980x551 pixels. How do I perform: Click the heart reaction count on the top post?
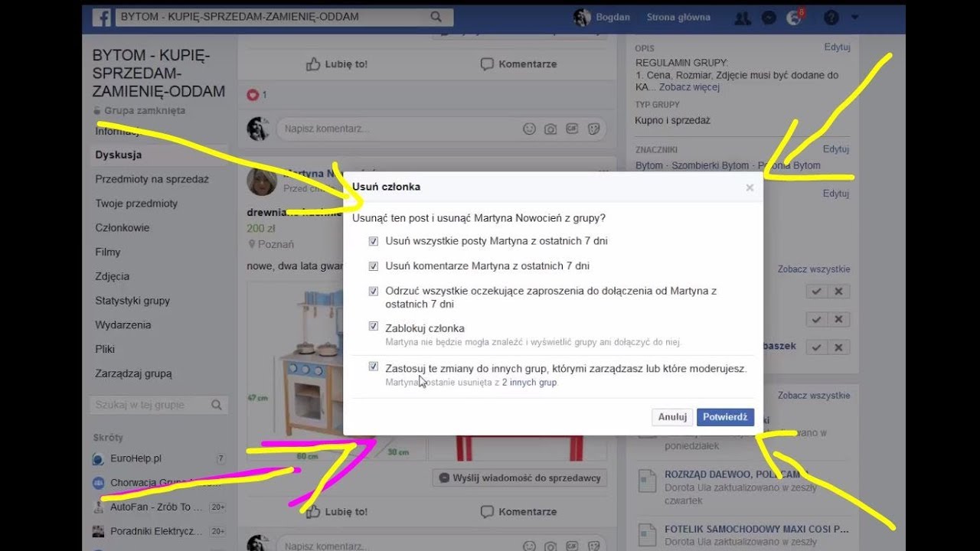click(x=256, y=95)
